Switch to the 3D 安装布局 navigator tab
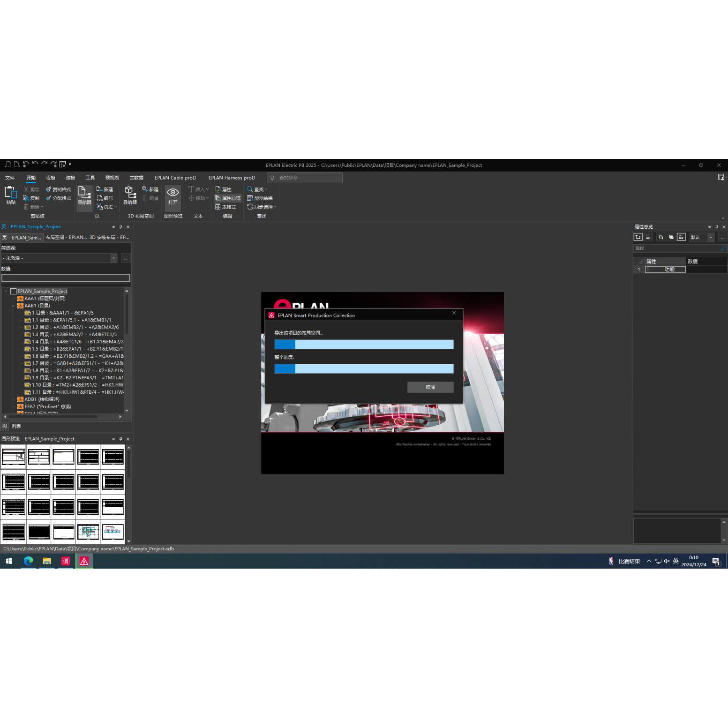This screenshot has width=728, height=728. click(x=109, y=237)
